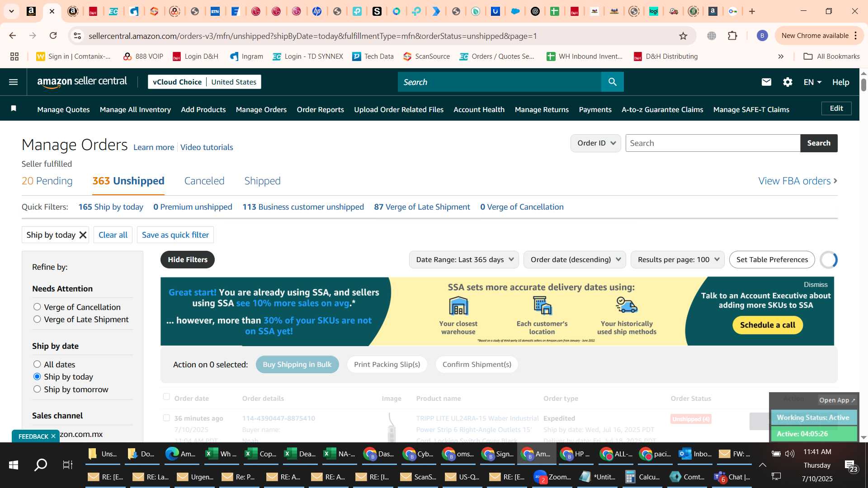868x488 pixels.
Task: Open Confirm Shipment(s) bulk action
Action: click(476, 364)
